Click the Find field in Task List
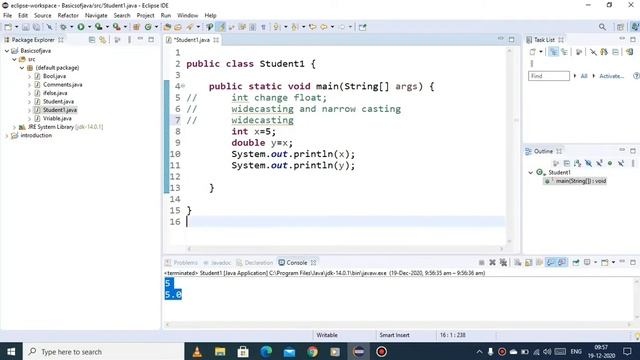Viewport: 640px width, 360px height. tap(549, 76)
